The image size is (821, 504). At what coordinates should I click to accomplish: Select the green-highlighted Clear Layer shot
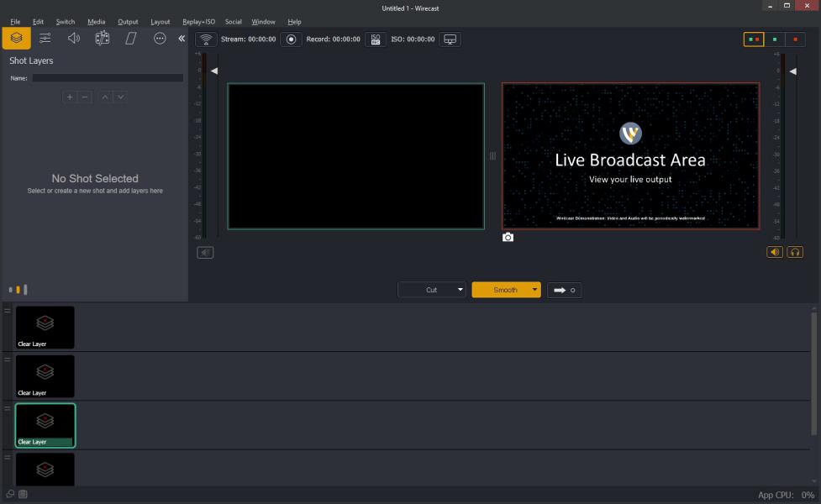pyautogui.click(x=45, y=426)
